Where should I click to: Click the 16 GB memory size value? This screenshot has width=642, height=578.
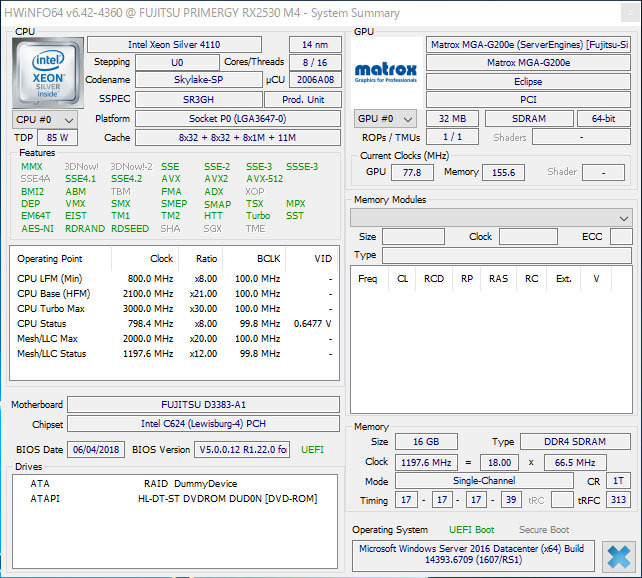pos(426,442)
